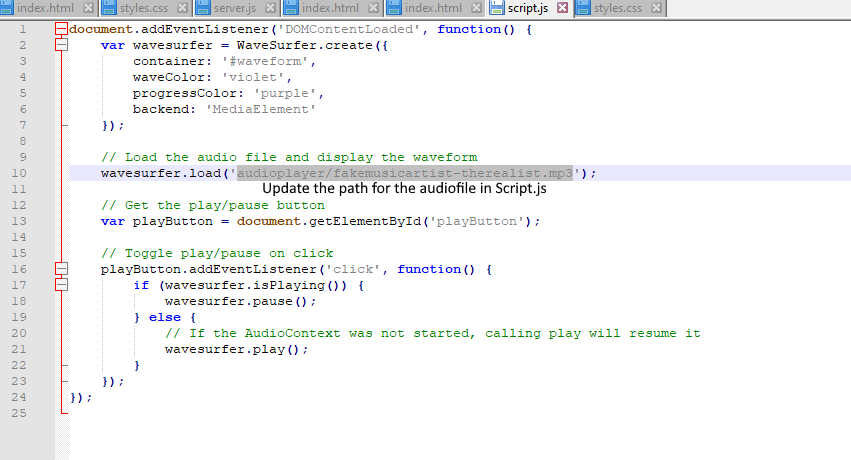Click the 'Load the audio file' comment
Viewport: 851px width, 460px height.
(x=289, y=157)
